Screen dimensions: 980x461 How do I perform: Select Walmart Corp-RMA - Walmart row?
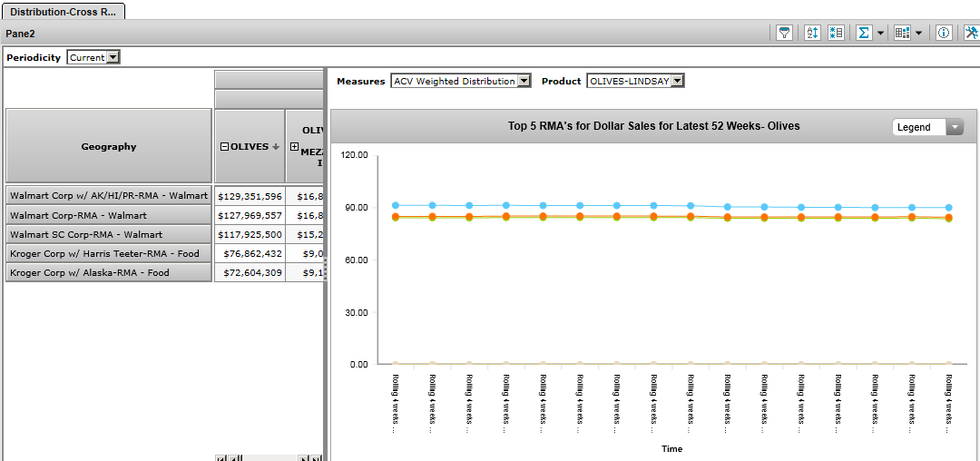pos(109,215)
